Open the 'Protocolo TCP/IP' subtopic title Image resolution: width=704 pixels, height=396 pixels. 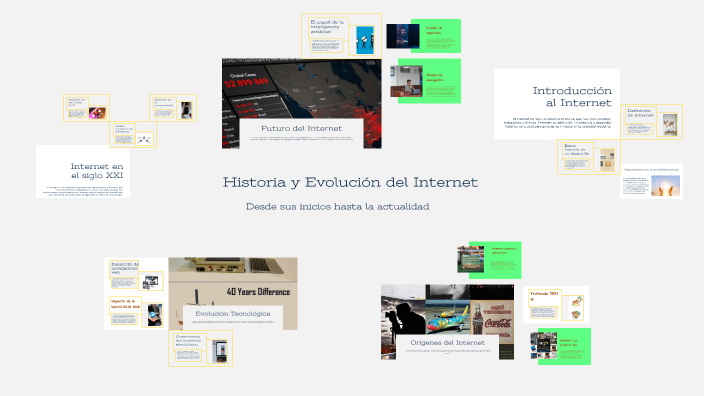click(x=544, y=296)
